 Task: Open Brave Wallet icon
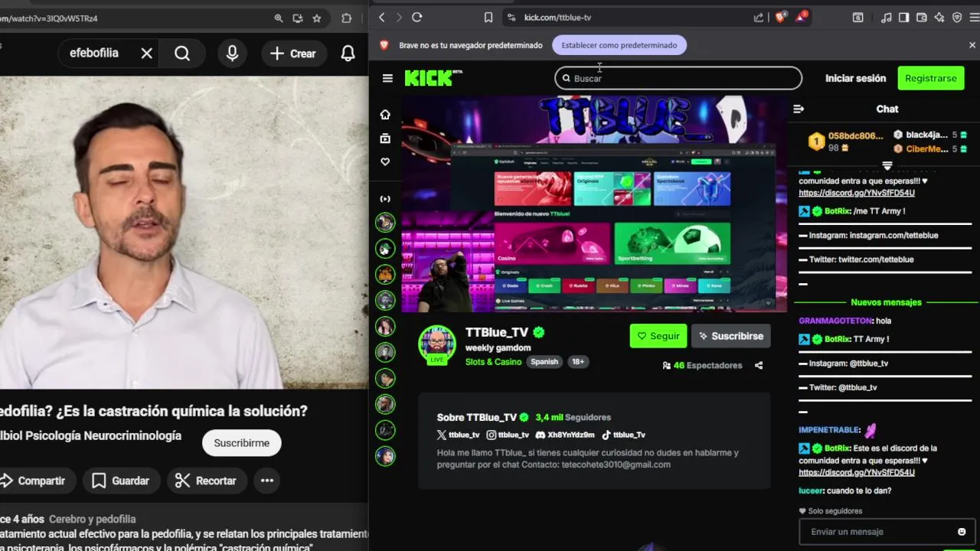click(x=922, y=17)
